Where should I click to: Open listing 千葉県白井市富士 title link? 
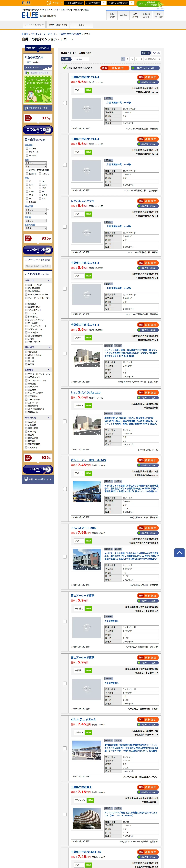(81, 787)
